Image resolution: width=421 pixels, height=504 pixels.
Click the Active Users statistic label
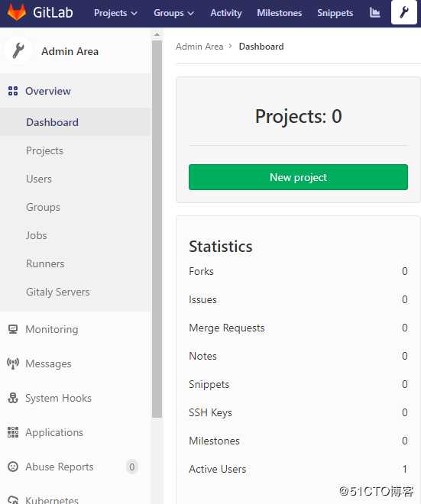(x=218, y=469)
